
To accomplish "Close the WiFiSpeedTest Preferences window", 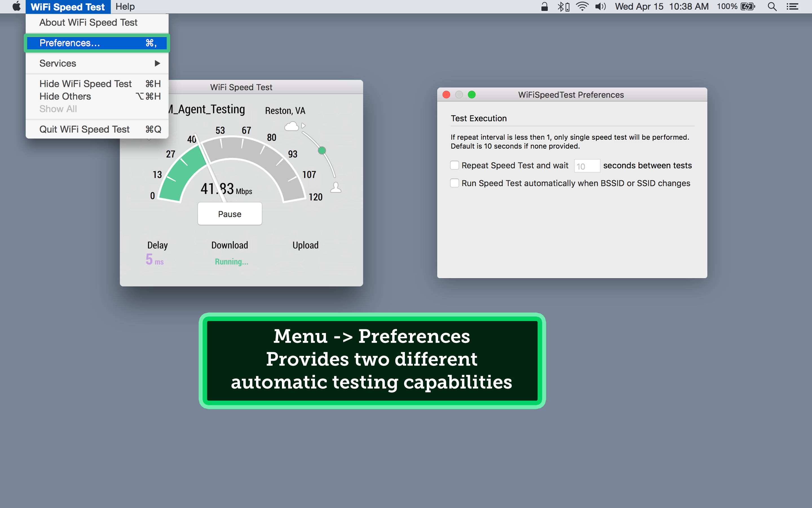I will click(446, 95).
